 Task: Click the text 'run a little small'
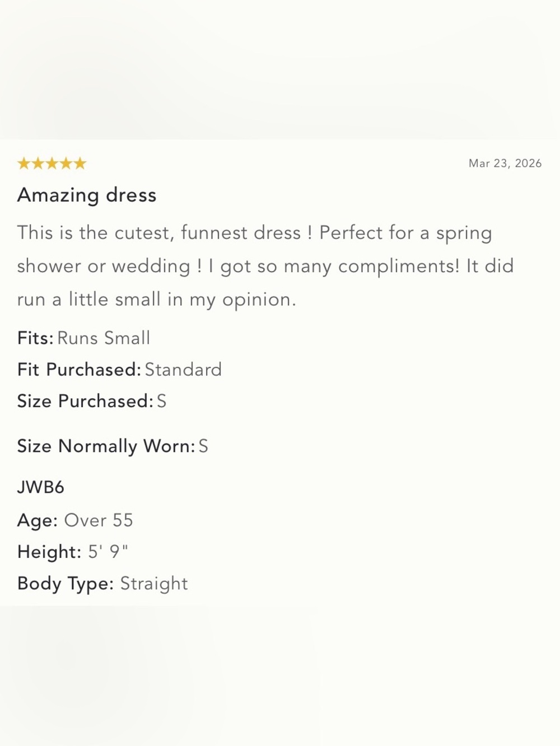tap(89, 299)
